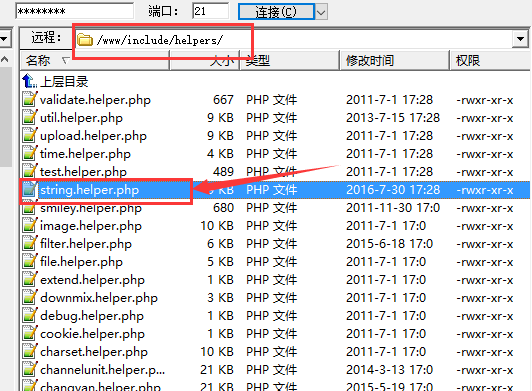Click the 2013-7-15 17:28 modified date
The image size is (532, 391).
[x=393, y=118]
